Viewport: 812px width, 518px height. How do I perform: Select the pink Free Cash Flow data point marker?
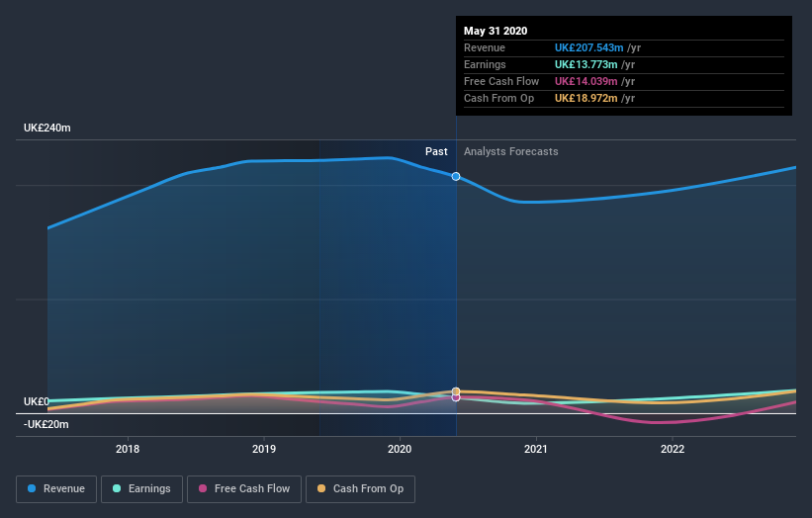tap(456, 397)
